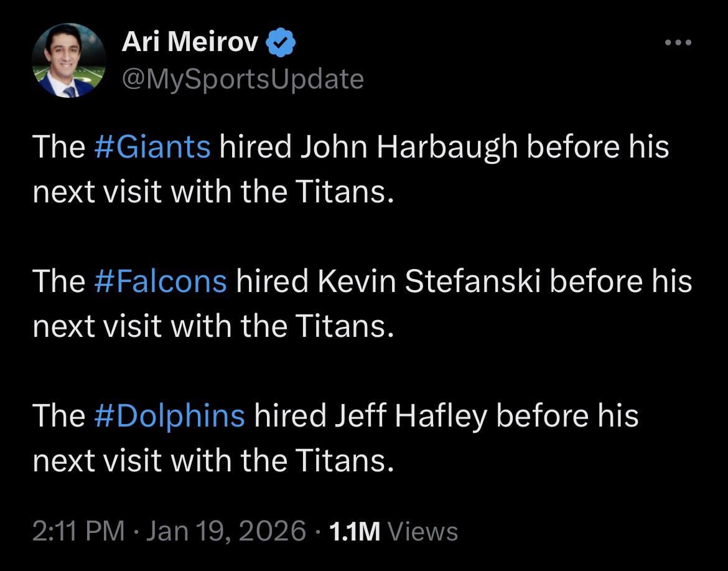Viewport: 728px width, 571px height.
Task: Click the Ari Meirov display name
Action: point(190,42)
